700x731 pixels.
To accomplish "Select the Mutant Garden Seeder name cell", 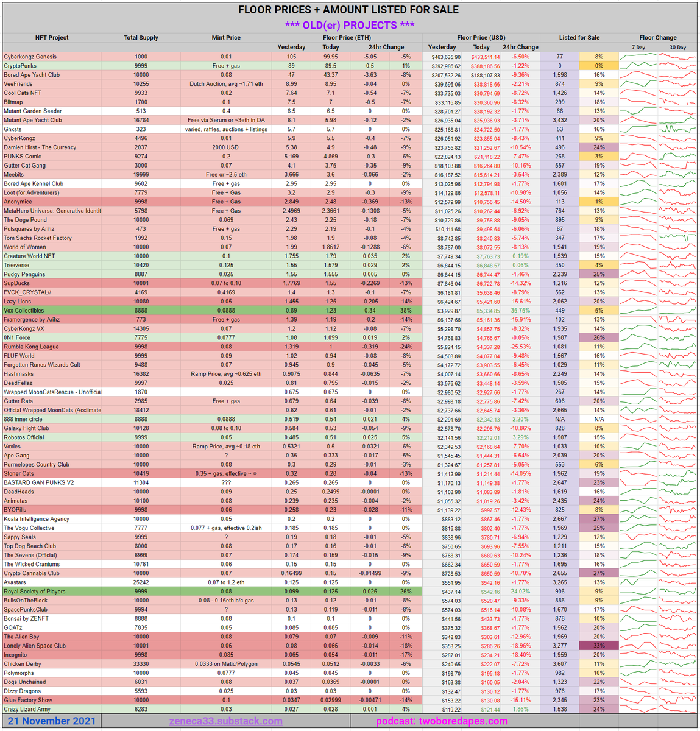I will coord(33,111).
